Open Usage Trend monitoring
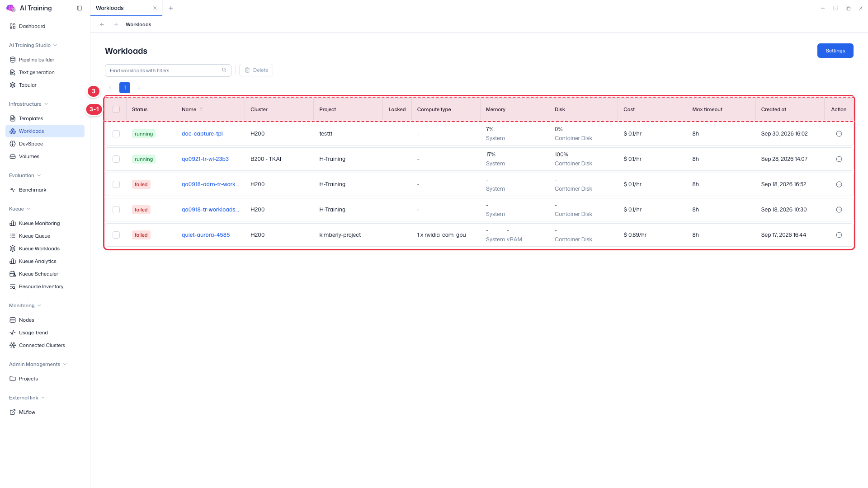 click(45, 333)
